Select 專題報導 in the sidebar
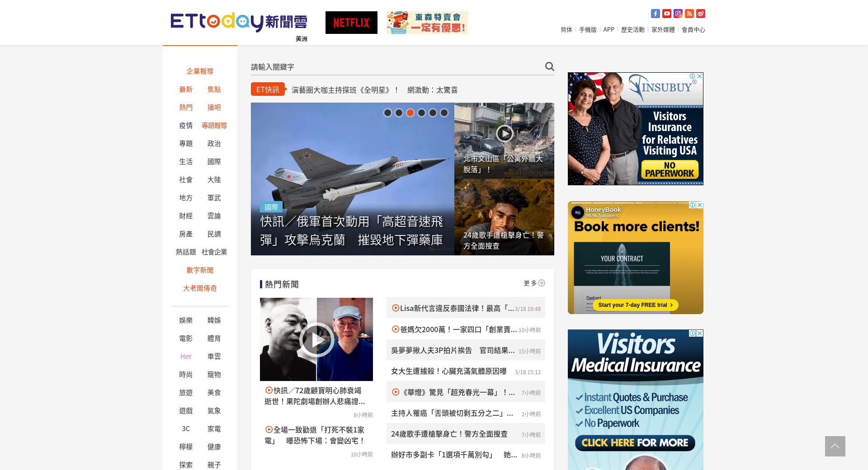Viewport: 868px width, 470px height. [214, 126]
